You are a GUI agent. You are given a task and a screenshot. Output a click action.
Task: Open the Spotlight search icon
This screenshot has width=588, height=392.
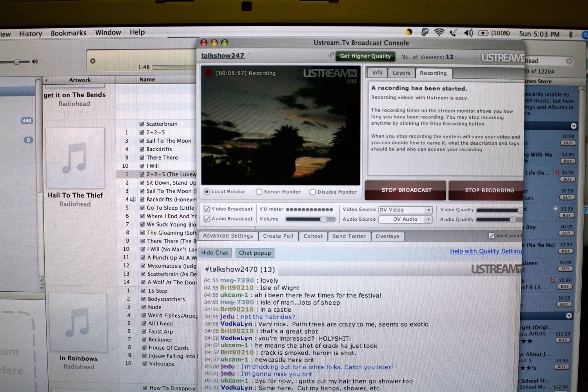coord(584,35)
